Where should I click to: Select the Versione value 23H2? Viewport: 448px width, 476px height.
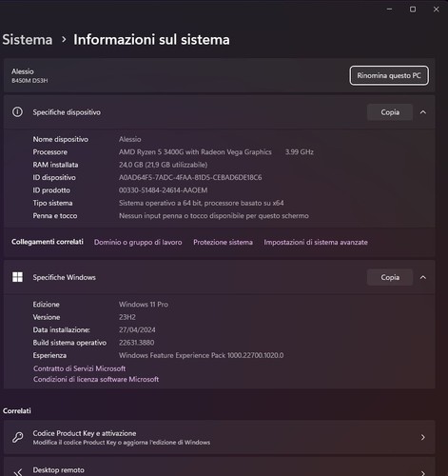point(127,317)
